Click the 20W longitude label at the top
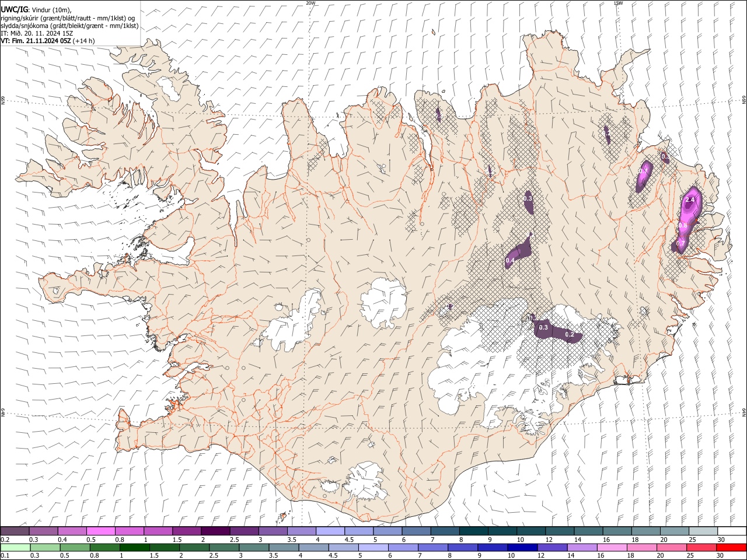This screenshot has width=747, height=560. point(310,3)
